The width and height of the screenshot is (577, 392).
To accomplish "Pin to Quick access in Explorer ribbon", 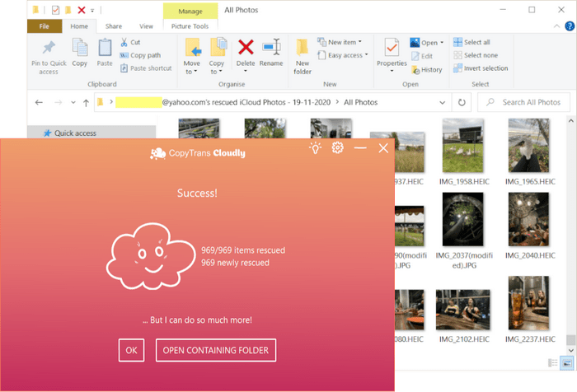I will [x=49, y=57].
